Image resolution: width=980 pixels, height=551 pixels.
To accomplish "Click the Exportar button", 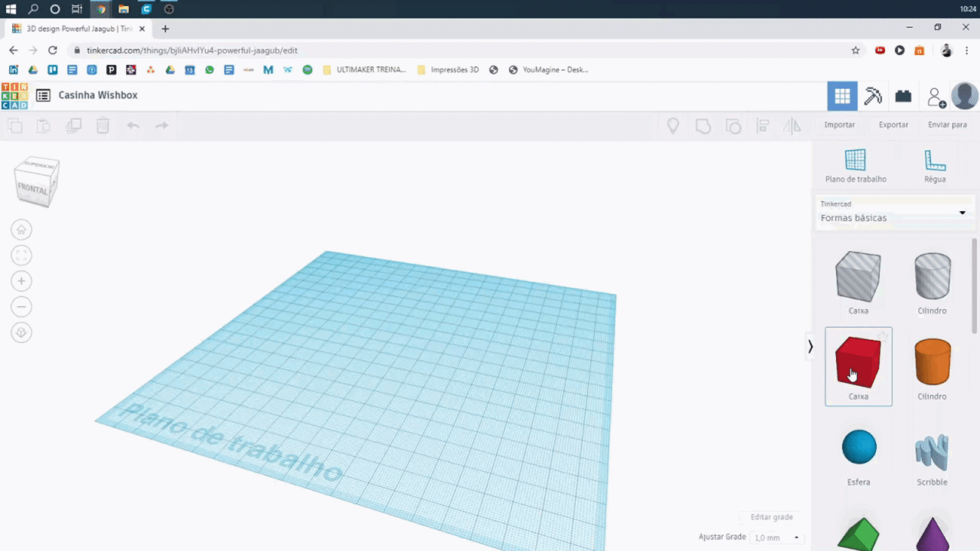I will pyautogui.click(x=894, y=125).
